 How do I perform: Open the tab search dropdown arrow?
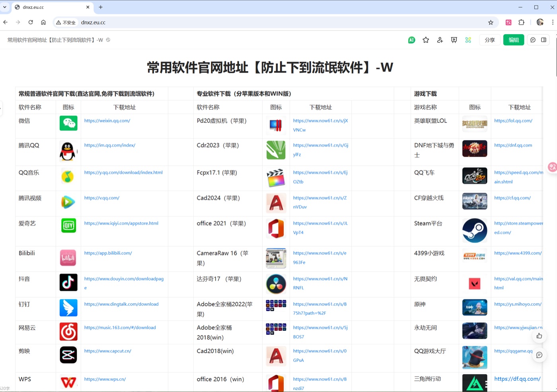pos(5,7)
